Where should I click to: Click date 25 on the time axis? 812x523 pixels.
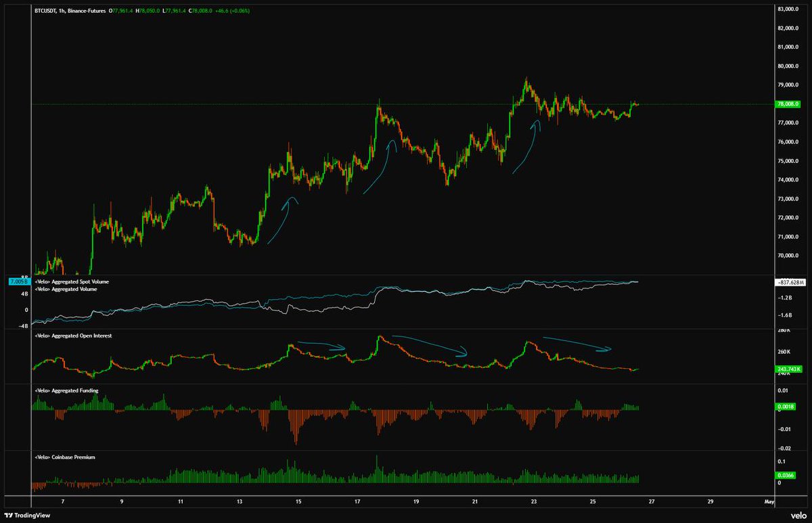coord(593,502)
